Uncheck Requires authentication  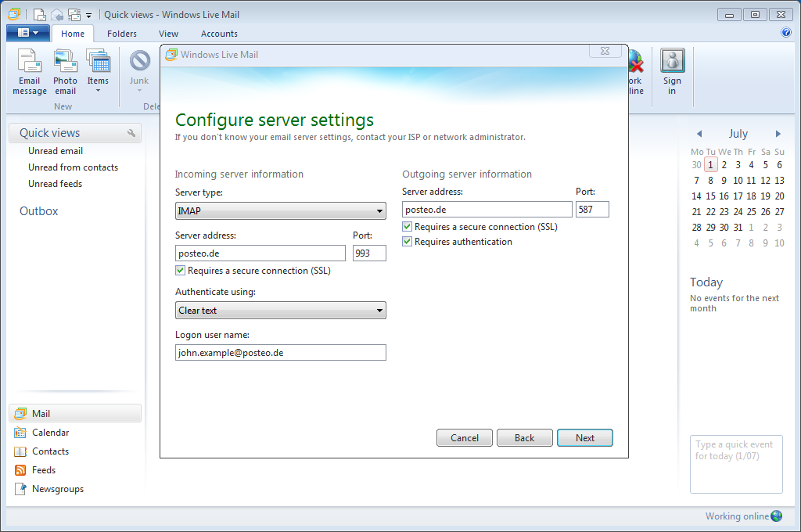407,241
